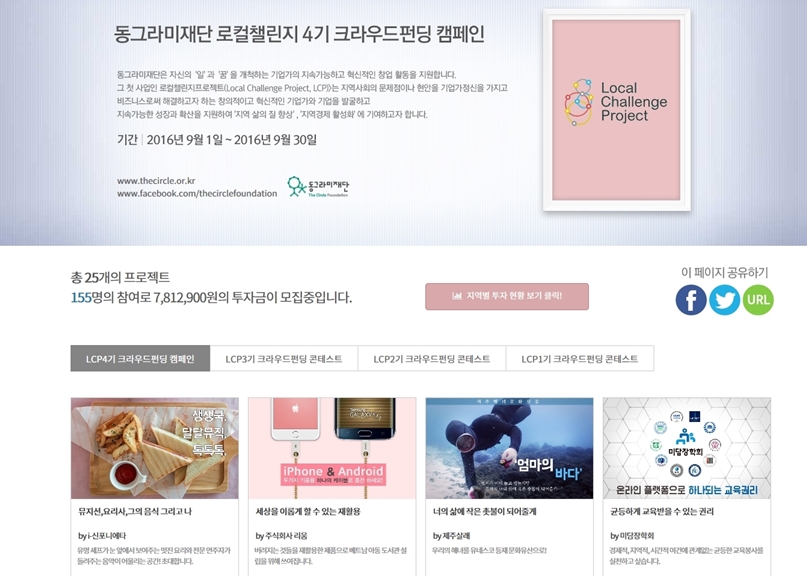The width and height of the screenshot is (807, 576).
Task: Click project title 세상을 이롭게 할 수 있는 재활용
Action: click(308, 511)
